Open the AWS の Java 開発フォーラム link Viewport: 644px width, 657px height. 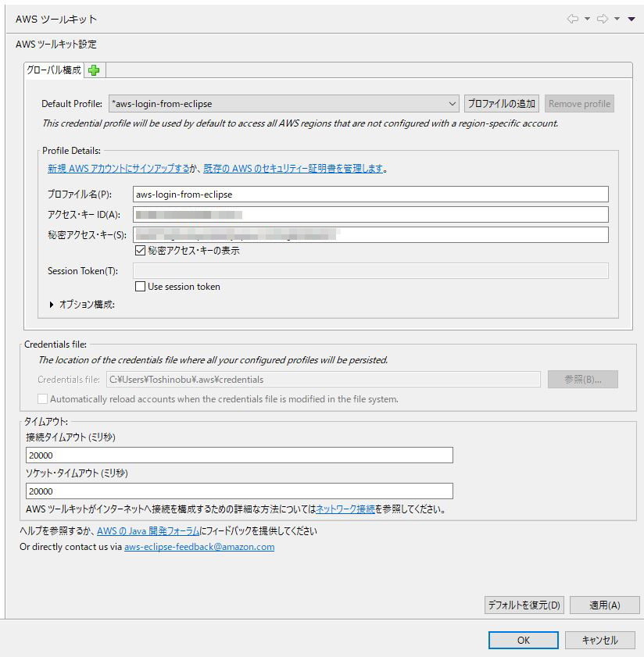[x=148, y=531]
